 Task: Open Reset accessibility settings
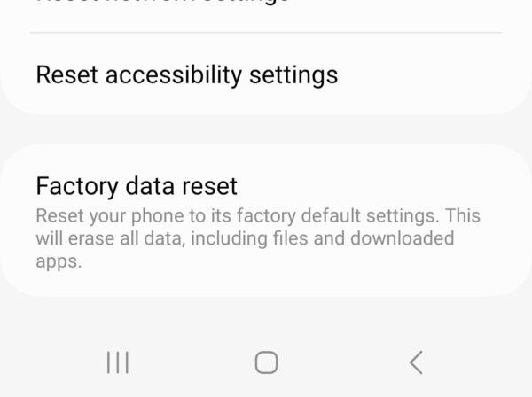tap(186, 74)
